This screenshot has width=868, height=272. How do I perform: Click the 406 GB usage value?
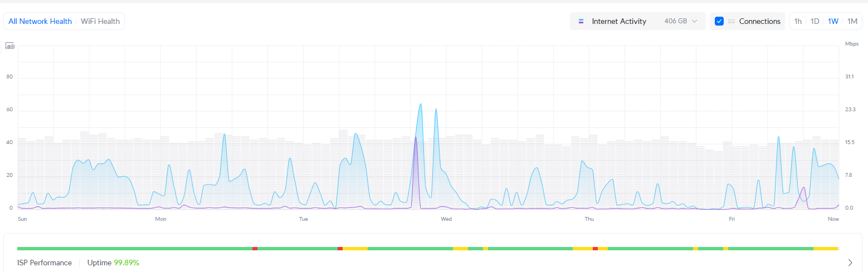[675, 21]
